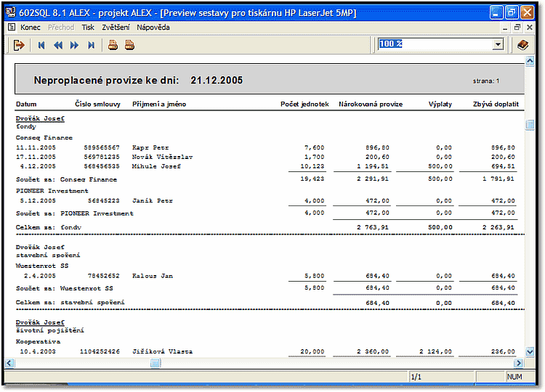Click horizontal scrollbar right arrow
This screenshot has width=545, height=392.
[x=519, y=363]
